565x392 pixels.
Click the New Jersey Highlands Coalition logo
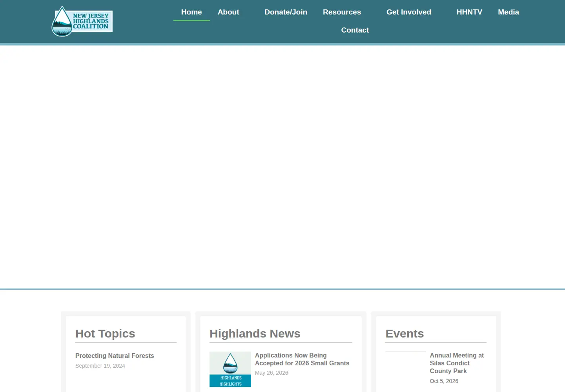pos(82,21)
